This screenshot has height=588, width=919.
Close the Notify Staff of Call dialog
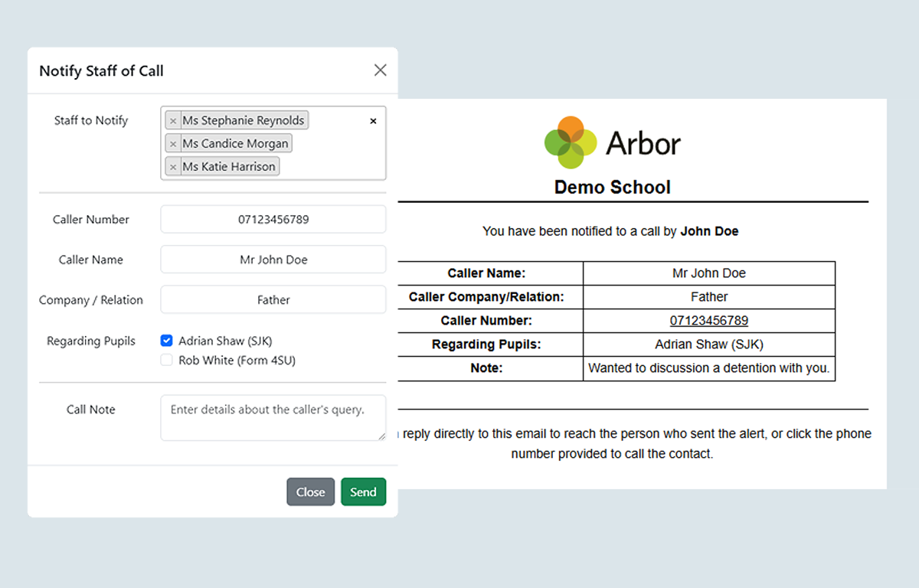[x=380, y=70]
